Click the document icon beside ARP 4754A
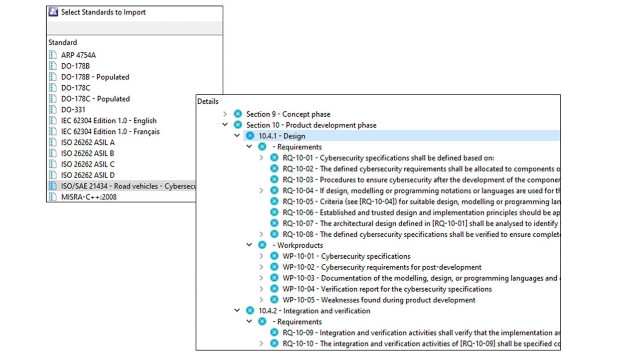The image size is (642, 364). click(53, 55)
